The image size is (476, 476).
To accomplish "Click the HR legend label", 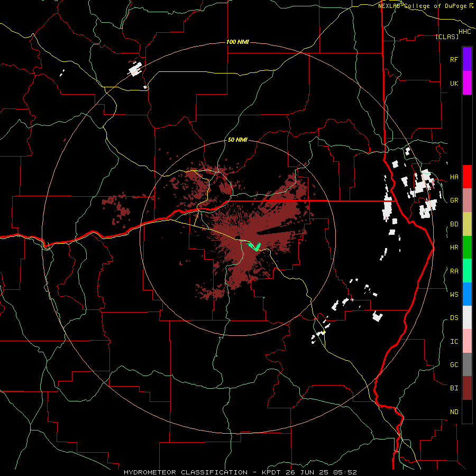I will 454,248.
